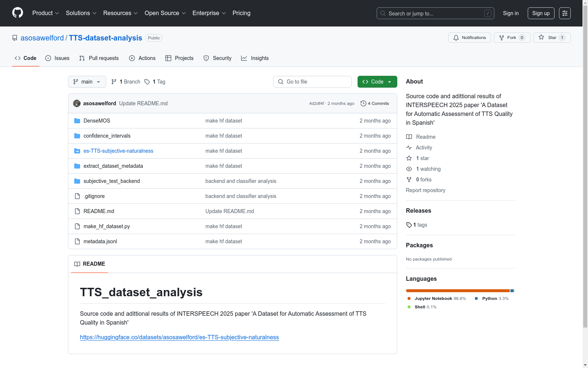Screen dimensions: 588x368
Task: Click the GitHub logo icon
Action: (18, 13)
